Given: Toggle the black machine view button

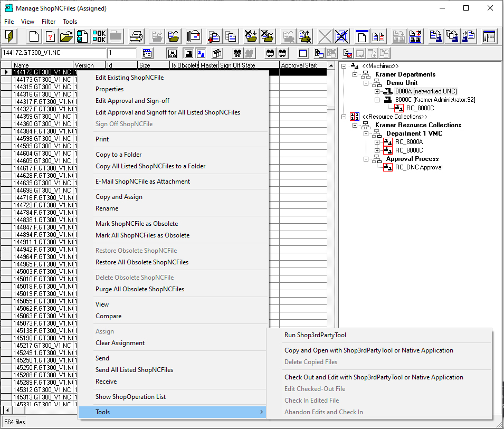Looking at the screenshot, I should 189,53.
